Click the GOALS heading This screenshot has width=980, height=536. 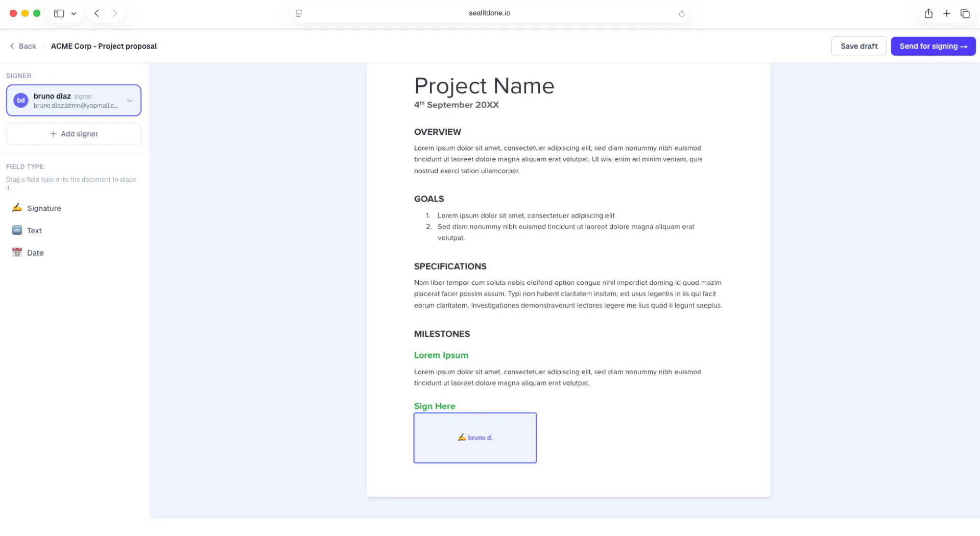tap(429, 199)
